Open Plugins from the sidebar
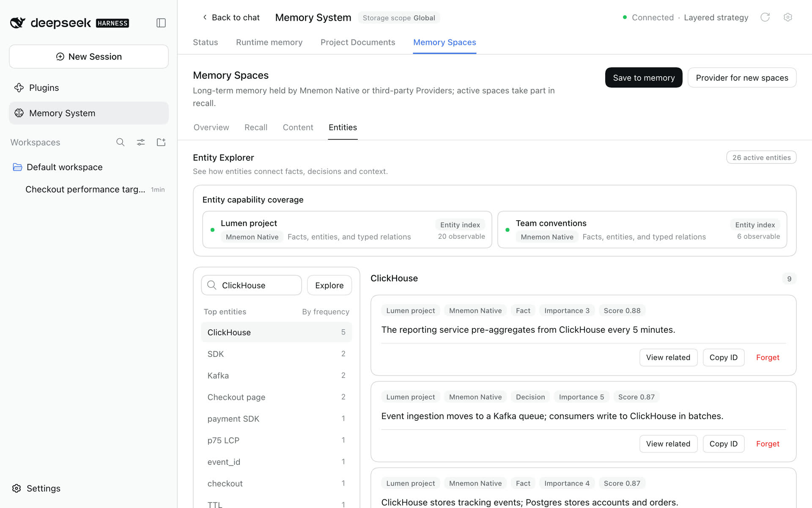This screenshot has height=508, width=812. (x=89, y=88)
